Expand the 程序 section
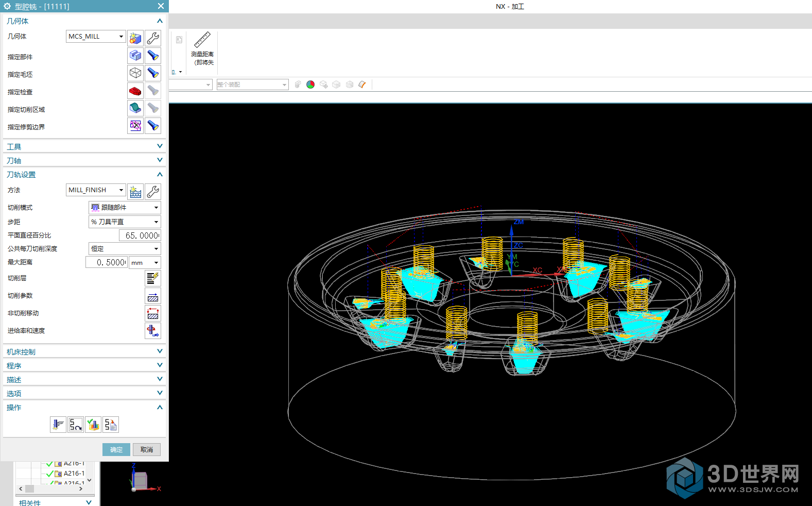812x506 pixels. click(160, 365)
